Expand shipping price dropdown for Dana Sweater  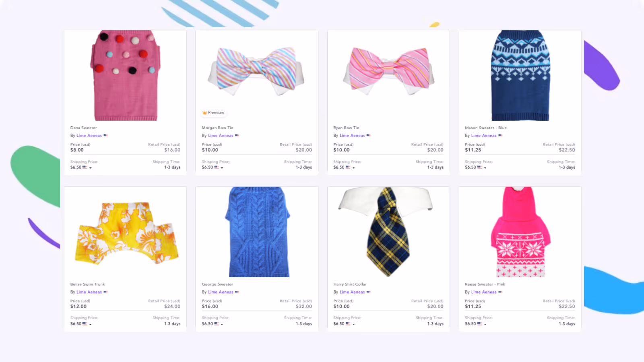coord(91,168)
